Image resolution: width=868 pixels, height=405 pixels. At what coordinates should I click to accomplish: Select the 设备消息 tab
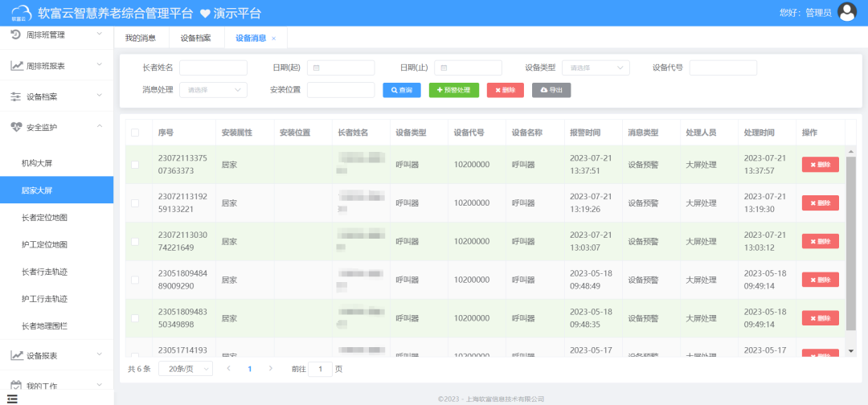coord(251,39)
